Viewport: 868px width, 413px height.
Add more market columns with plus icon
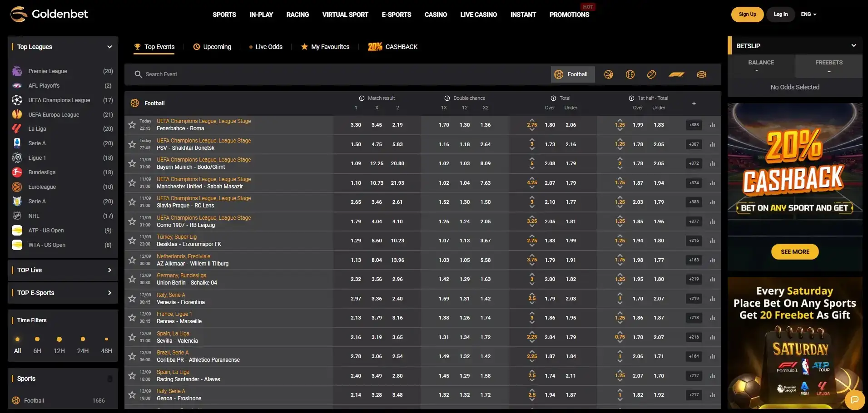click(694, 103)
